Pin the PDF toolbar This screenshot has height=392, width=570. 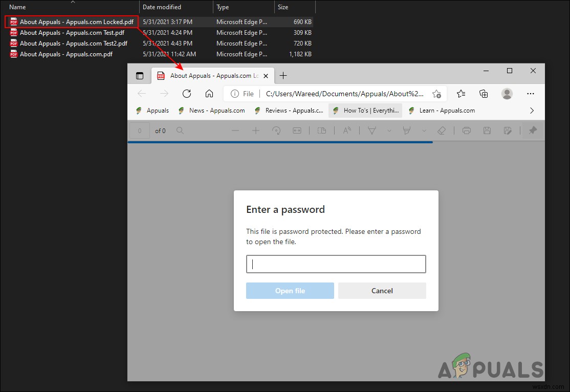[x=533, y=130]
